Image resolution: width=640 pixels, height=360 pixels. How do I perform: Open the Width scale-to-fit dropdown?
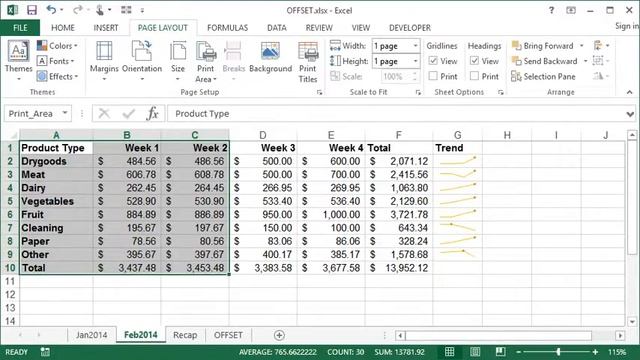pos(416,46)
